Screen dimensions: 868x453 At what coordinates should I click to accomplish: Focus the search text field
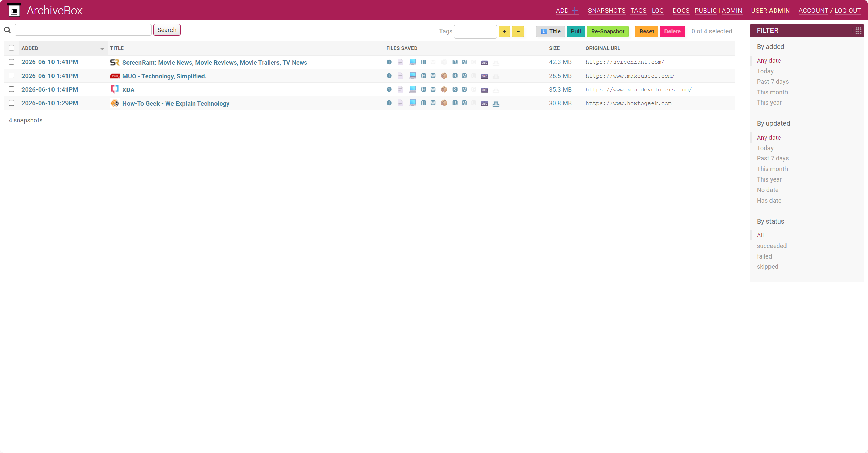click(x=83, y=30)
